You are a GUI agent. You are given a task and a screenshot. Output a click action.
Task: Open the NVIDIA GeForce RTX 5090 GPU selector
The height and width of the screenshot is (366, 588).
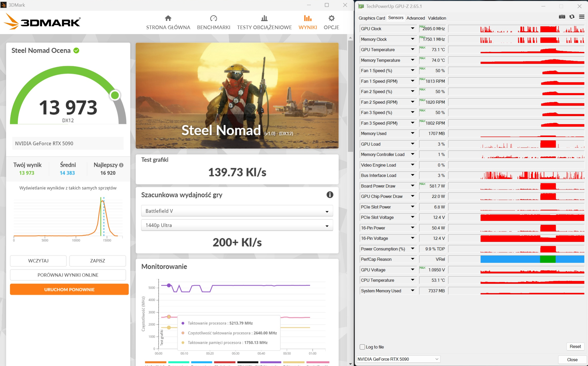pyautogui.click(x=398, y=359)
